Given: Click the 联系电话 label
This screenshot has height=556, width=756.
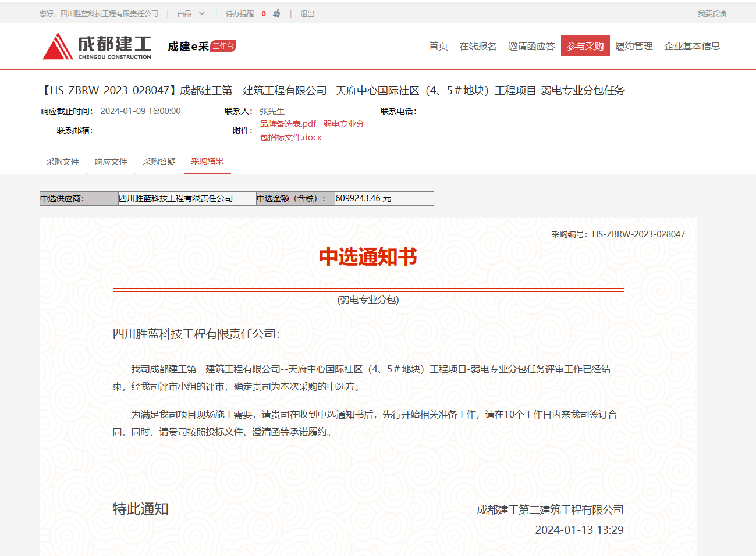Looking at the screenshot, I should point(399,111).
